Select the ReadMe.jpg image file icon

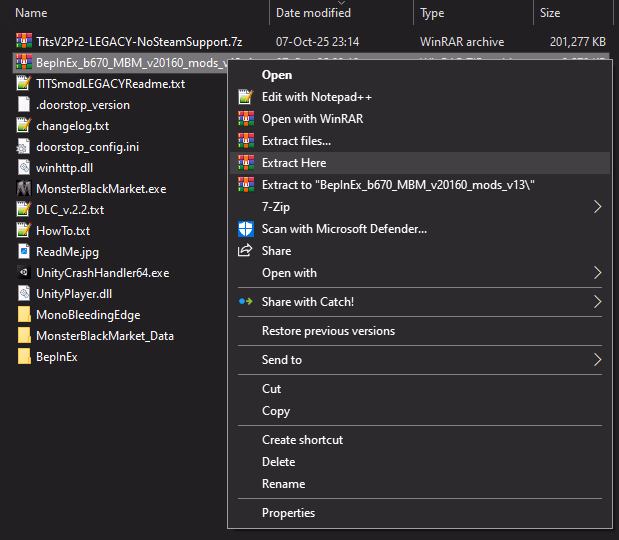25,251
